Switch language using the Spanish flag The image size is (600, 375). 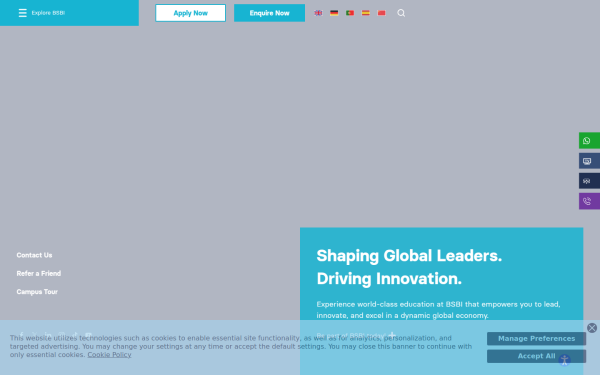click(x=366, y=13)
